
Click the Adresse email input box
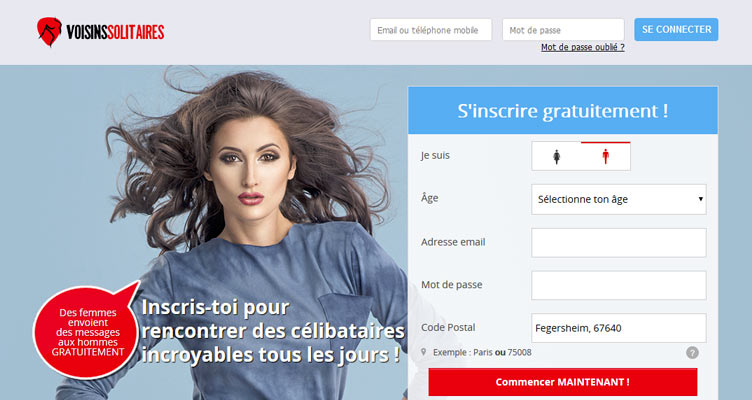[619, 243]
